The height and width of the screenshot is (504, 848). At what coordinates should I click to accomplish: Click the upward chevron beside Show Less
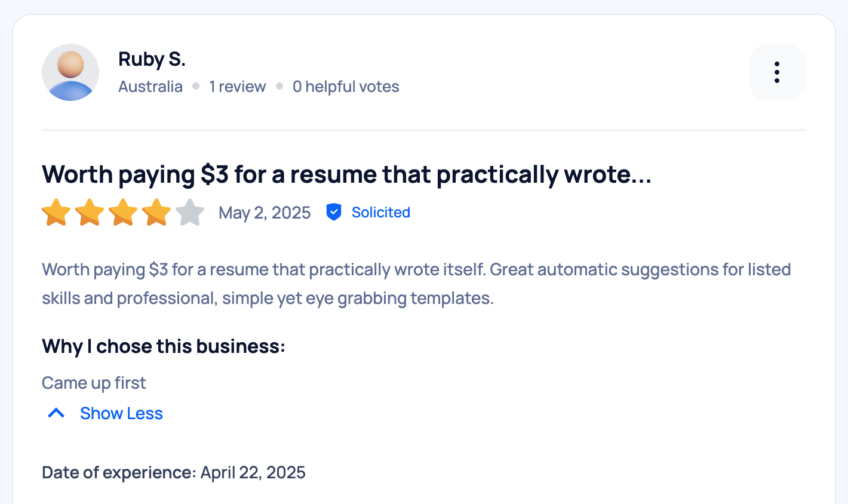(56, 413)
